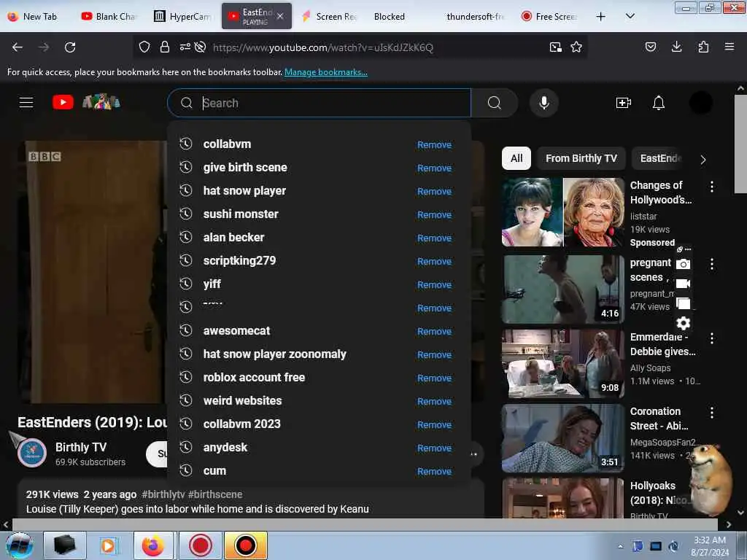Switch to the Blocked tab
Image resolution: width=747 pixels, height=560 pixels.
[x=390, y=17]
